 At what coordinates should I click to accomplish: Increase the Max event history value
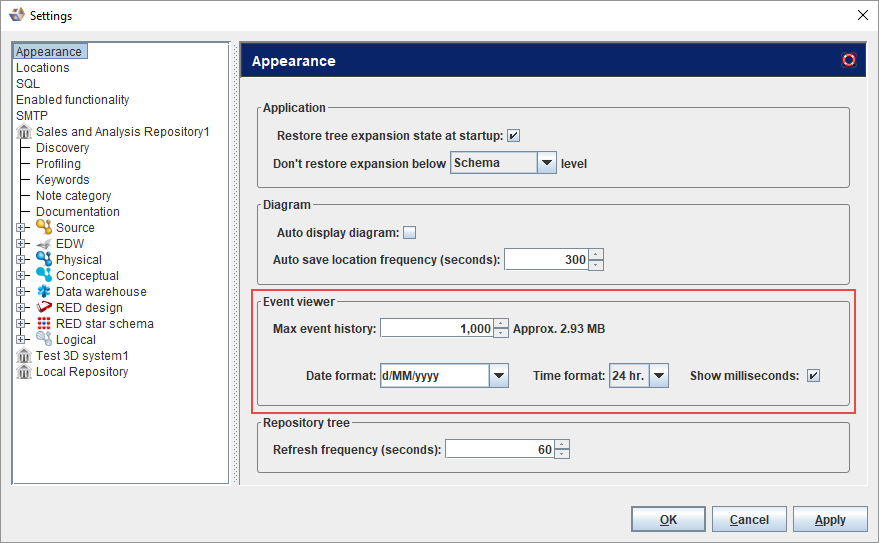click(502, 323)
